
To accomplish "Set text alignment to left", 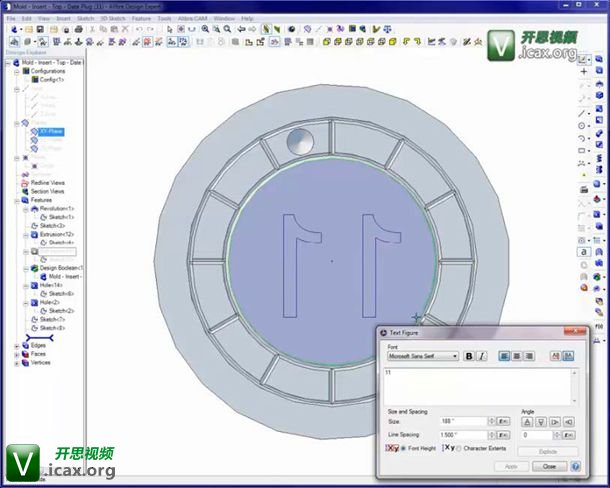I will 505,356.
